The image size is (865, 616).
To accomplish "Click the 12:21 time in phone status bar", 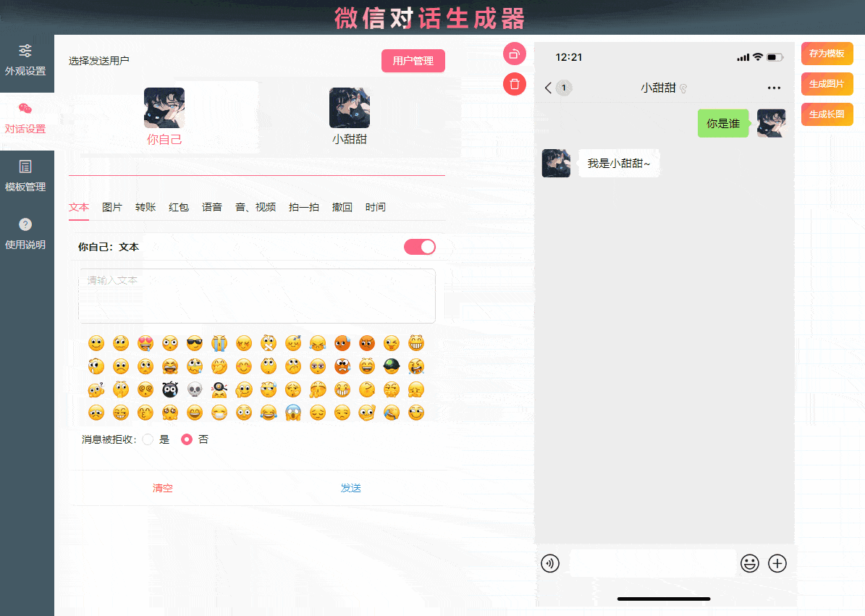I will coord(569,57).
